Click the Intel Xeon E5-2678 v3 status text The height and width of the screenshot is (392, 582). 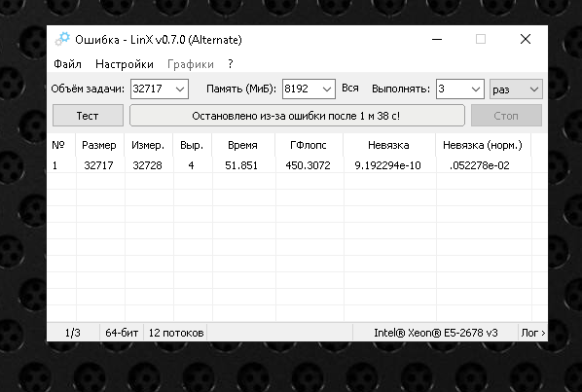pos(436,333)
